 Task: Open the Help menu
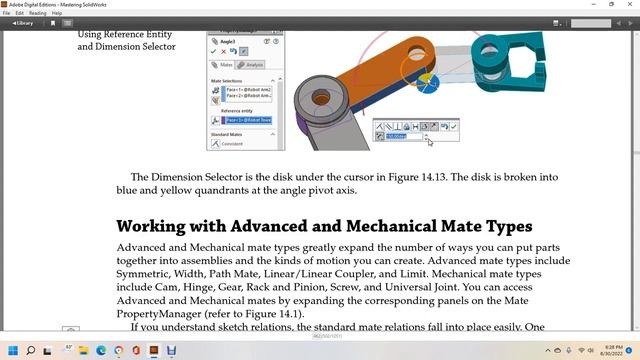coord(57,13)
